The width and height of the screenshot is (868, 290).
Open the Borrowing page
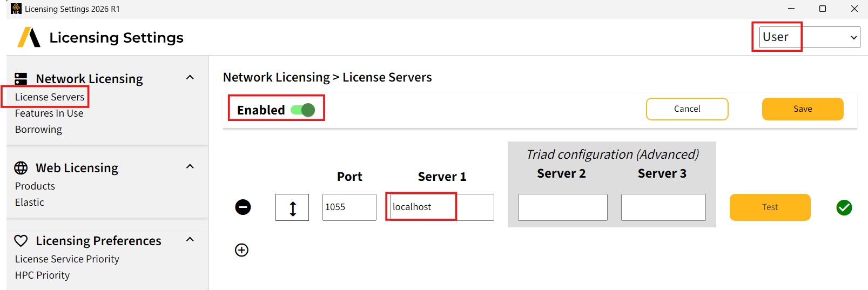tap(38, 130)
